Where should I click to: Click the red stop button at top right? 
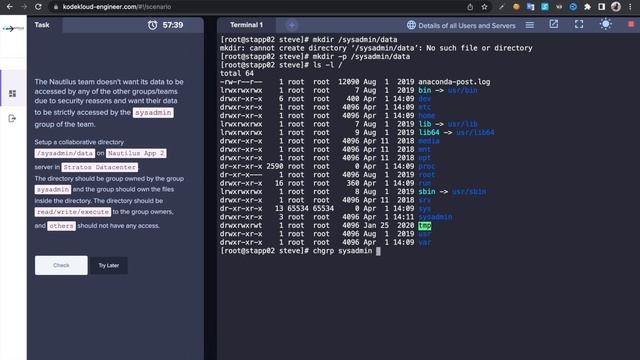point(631,24)
